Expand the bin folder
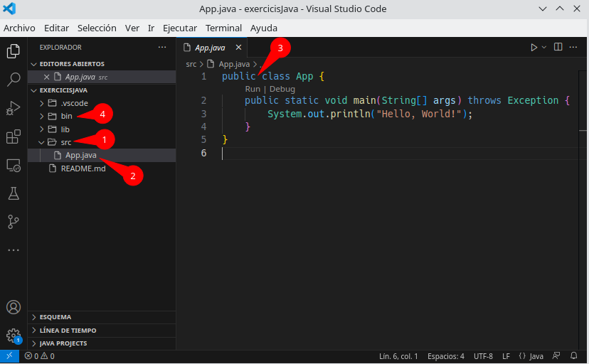Viewport: 589px width, 364px height. click(42, 117)
